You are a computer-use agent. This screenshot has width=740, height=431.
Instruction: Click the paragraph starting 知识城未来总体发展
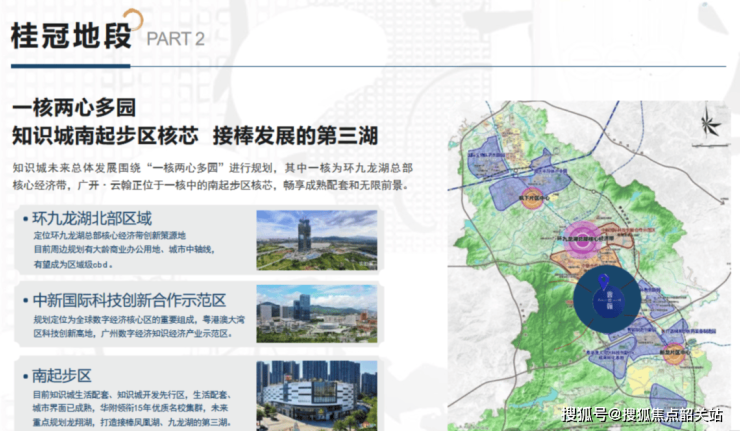tap(213, 176)
